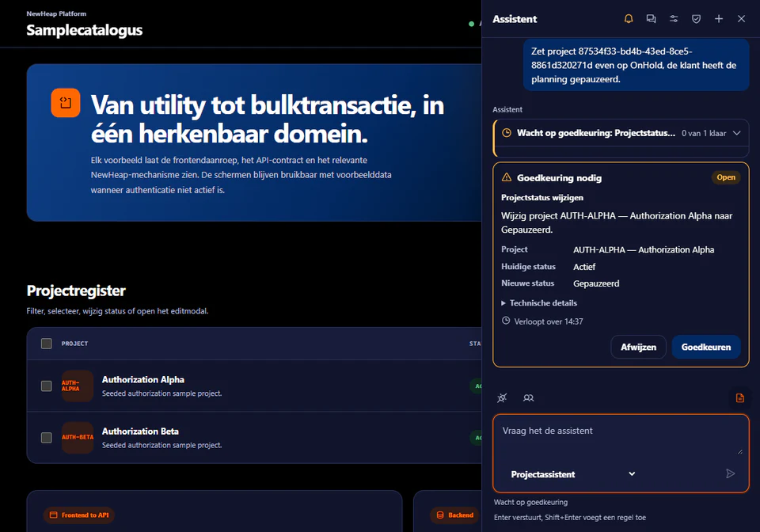This screenshot has width=760, height=532.
Task: Click the Authorization Beta project name
Action: point(140,431)
